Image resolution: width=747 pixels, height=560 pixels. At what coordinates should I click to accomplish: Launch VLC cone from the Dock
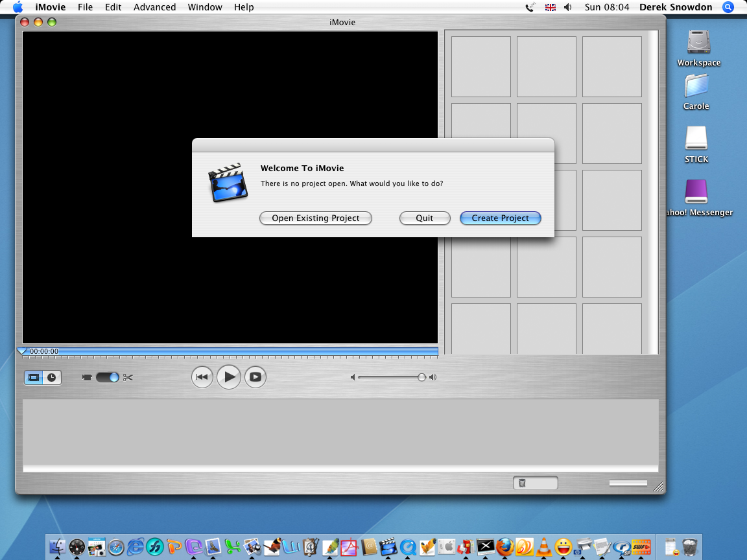pos(543,546)
